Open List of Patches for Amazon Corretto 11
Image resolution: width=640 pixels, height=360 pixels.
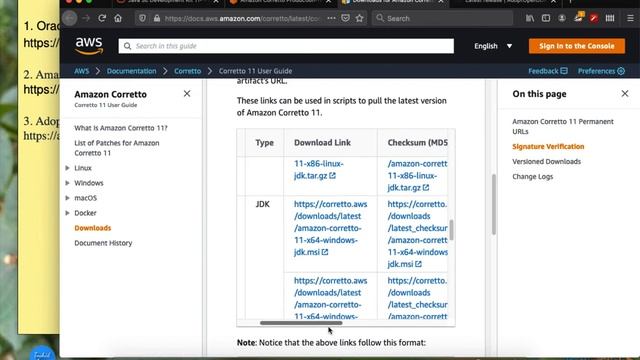[117, 148]
